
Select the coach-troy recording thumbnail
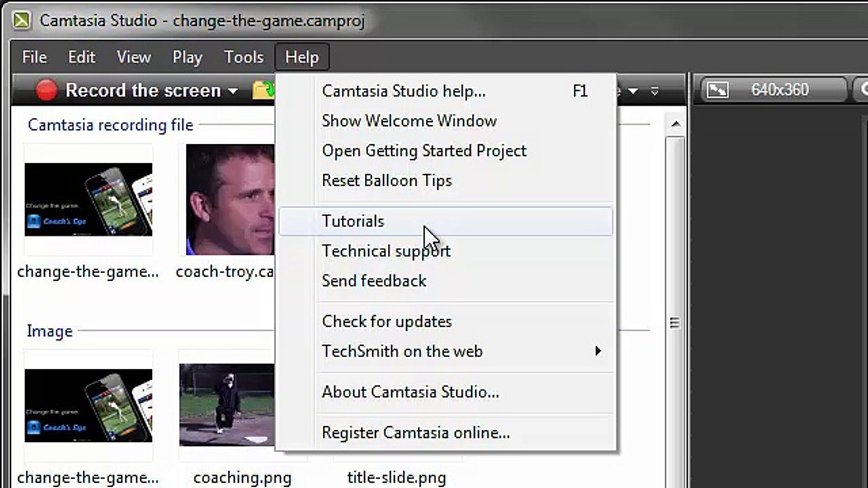[x=230, y=199]
